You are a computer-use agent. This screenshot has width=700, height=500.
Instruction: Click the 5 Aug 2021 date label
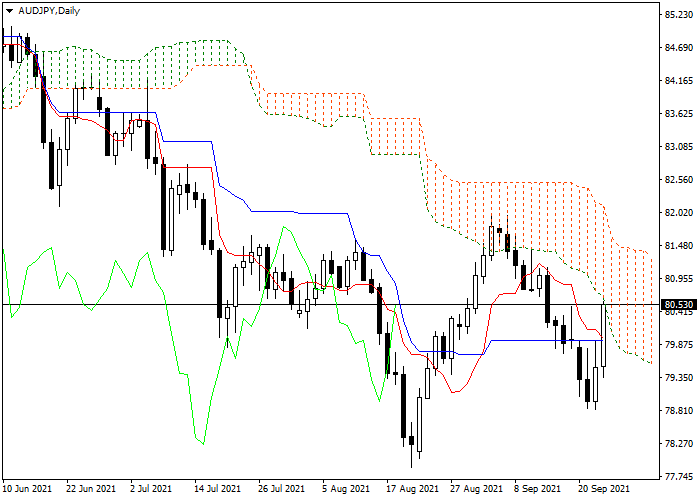pyautogui.click(x=345, y=489)
